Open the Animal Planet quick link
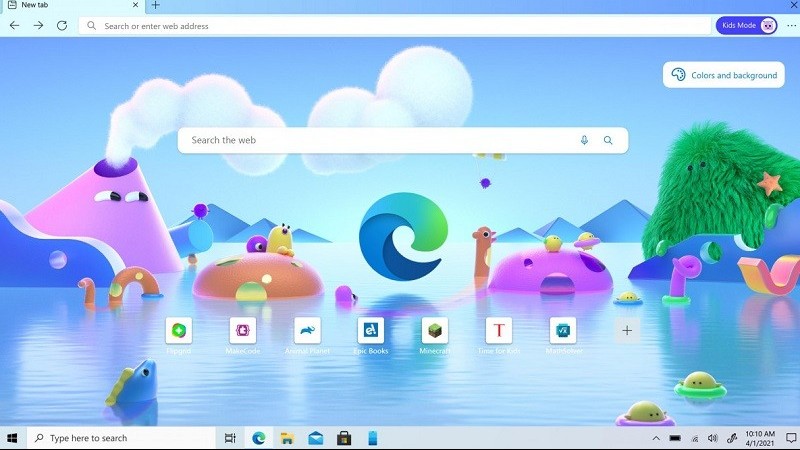The height and width of the screenshot is (450, 800). pos(307,335)
